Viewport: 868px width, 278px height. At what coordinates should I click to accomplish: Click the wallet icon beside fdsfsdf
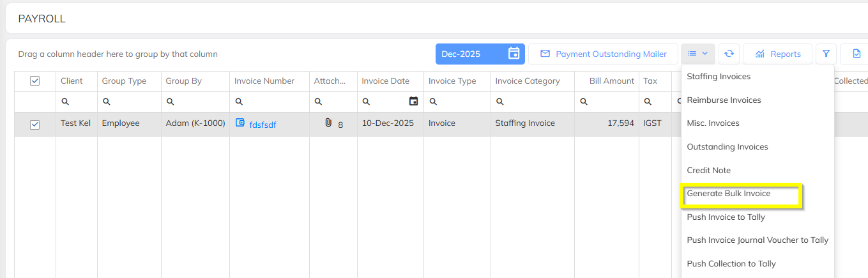click(240, 123)
